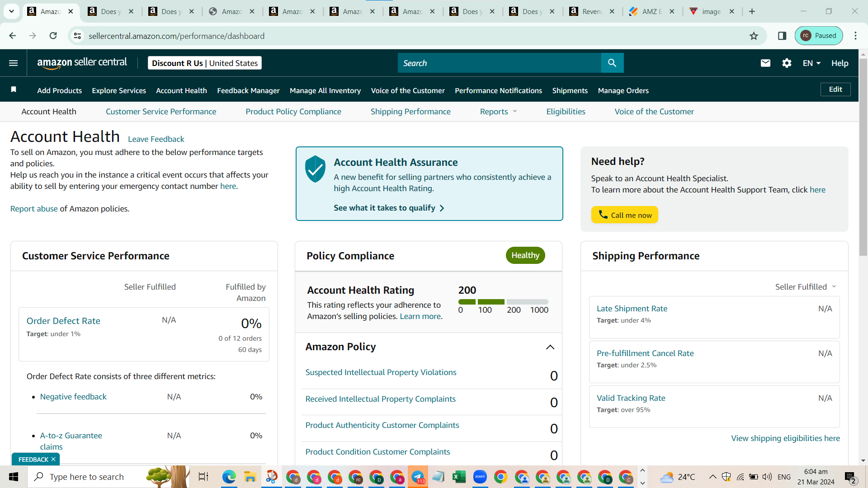
Task: Click View shipping eligibilities here
Action: pyautogui.click(x=786, y=438)
